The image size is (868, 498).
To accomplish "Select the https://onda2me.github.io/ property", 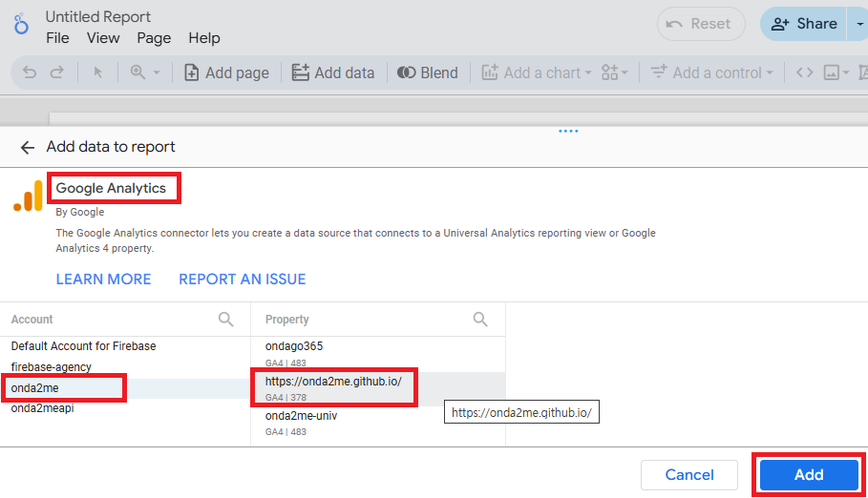I will point(378,388).
